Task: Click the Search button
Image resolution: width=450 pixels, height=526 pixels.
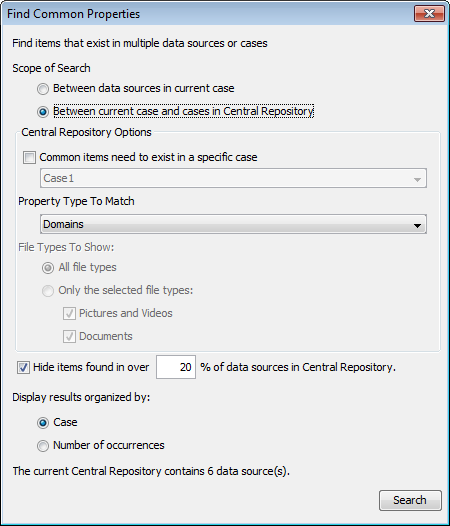Action: click(x=410, y=500)
